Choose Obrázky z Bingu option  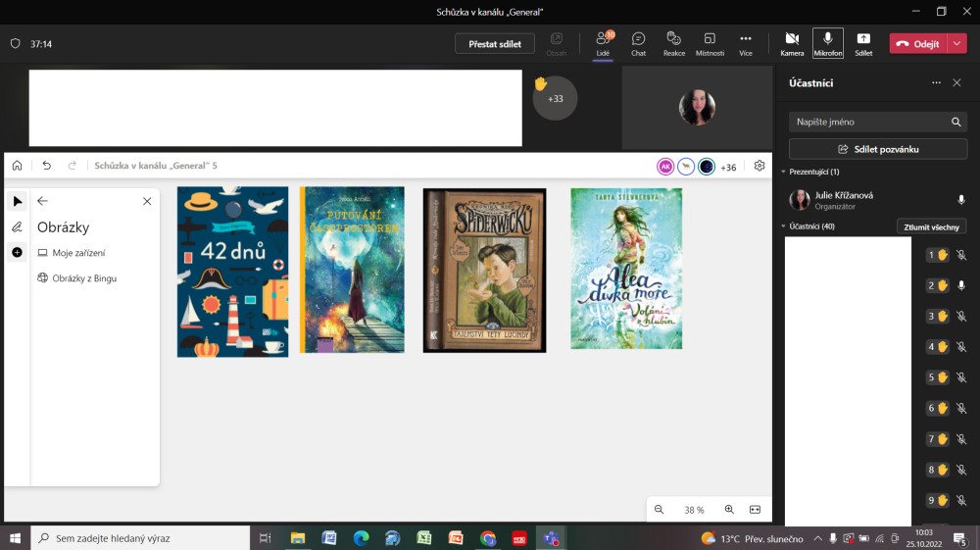(77, 278)
